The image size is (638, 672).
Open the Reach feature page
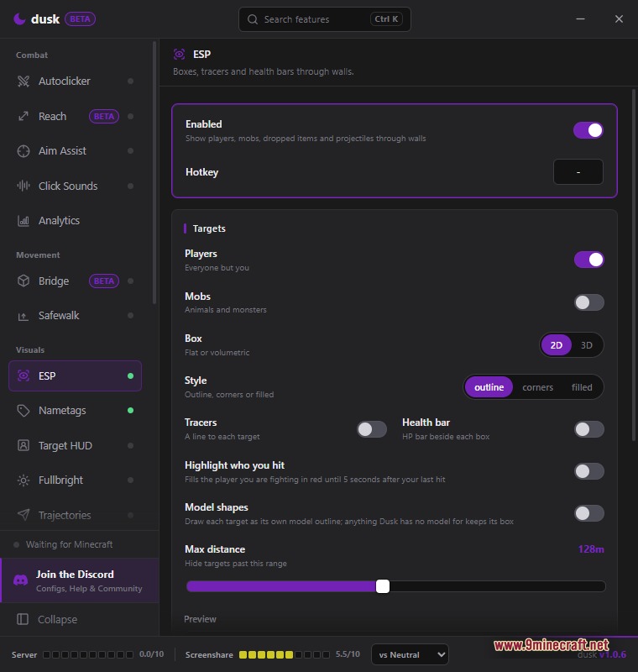(75, 116)
